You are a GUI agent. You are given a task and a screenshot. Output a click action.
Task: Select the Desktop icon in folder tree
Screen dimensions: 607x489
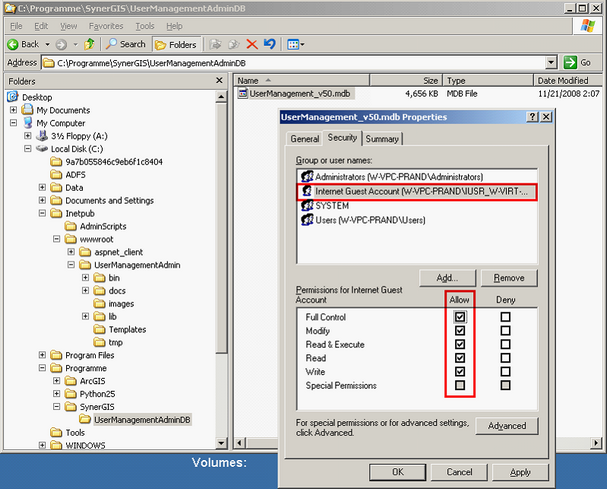coord(13,97)
